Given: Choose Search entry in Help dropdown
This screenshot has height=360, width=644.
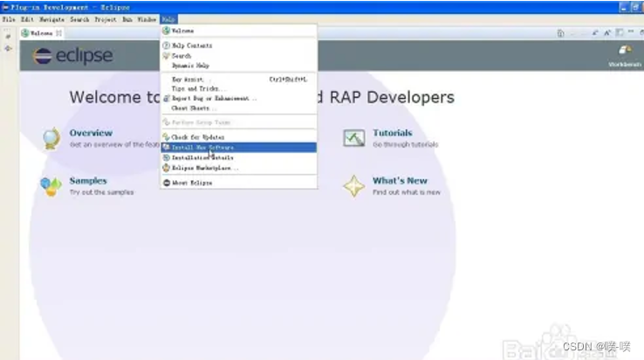Looking at the screenshot, I should 238,56.
